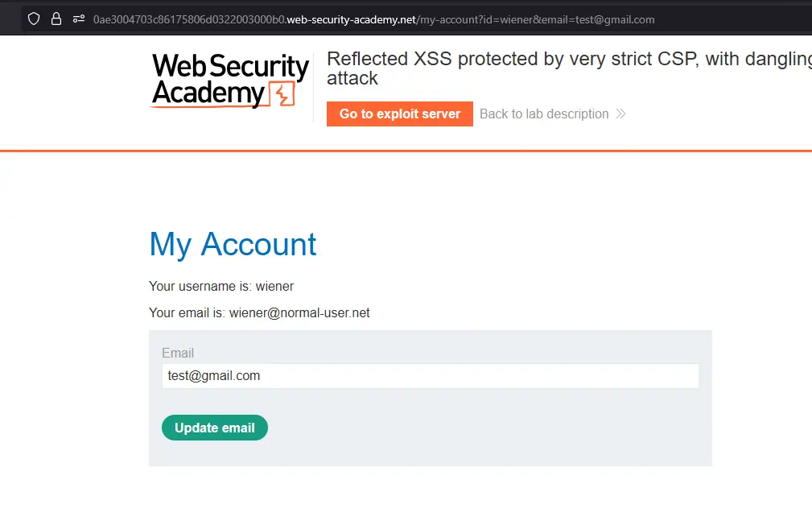The image size is (812, 521).
Task: Click the tracking protection shield icon
Action: click(x=34, y=19)
